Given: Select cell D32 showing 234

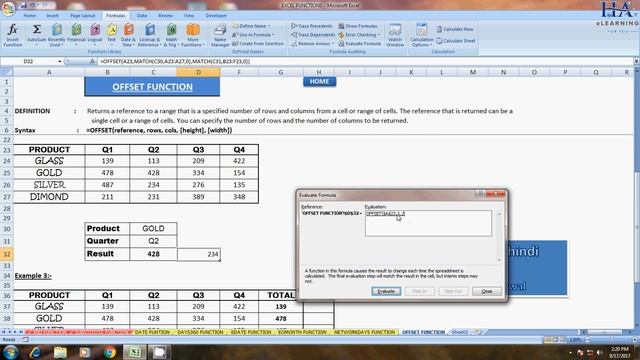Looking at the screenshot, I should (x=199, y=254).
